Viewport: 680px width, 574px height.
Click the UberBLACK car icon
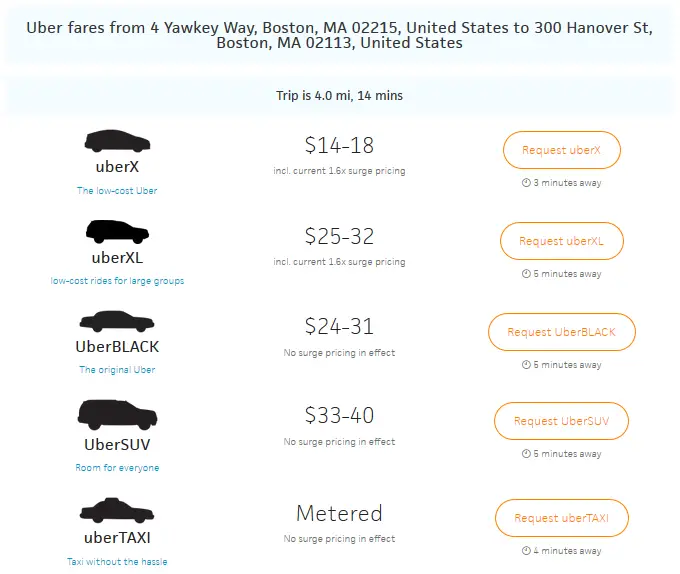[117, 322]
